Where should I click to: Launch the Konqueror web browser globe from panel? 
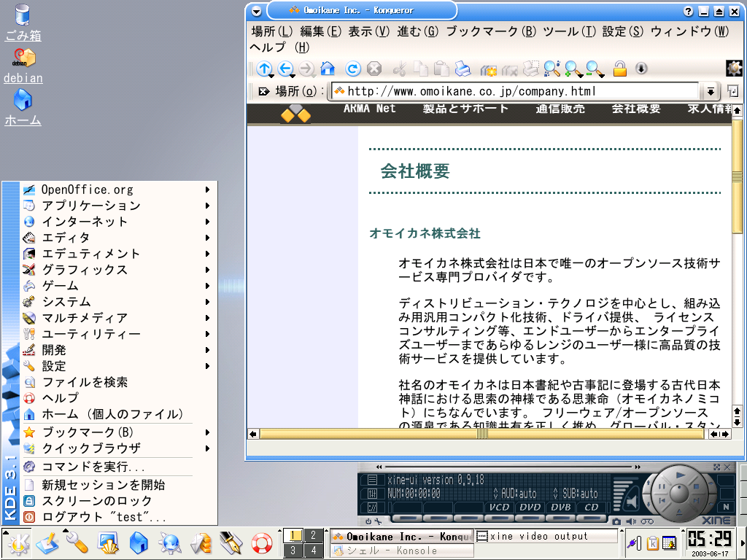(169, 543)
